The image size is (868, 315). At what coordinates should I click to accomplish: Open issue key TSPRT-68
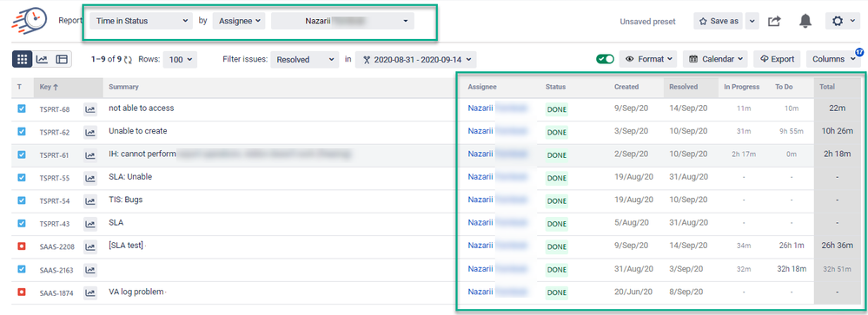[55, 109]
